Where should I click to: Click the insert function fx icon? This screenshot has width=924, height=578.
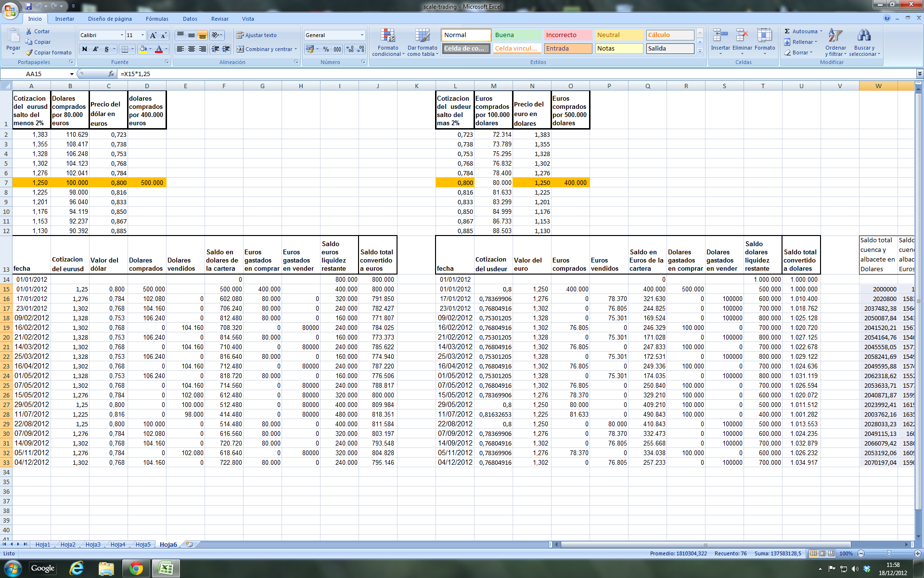111,74
